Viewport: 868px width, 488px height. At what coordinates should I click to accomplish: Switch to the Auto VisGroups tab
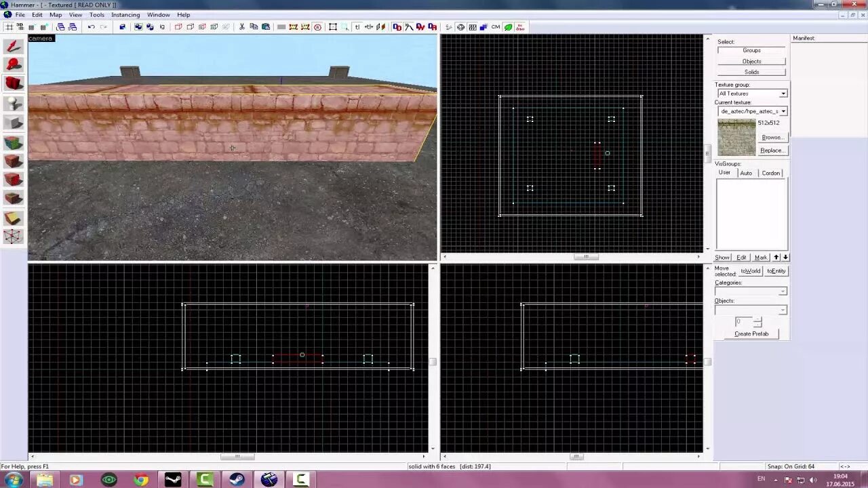746,173
